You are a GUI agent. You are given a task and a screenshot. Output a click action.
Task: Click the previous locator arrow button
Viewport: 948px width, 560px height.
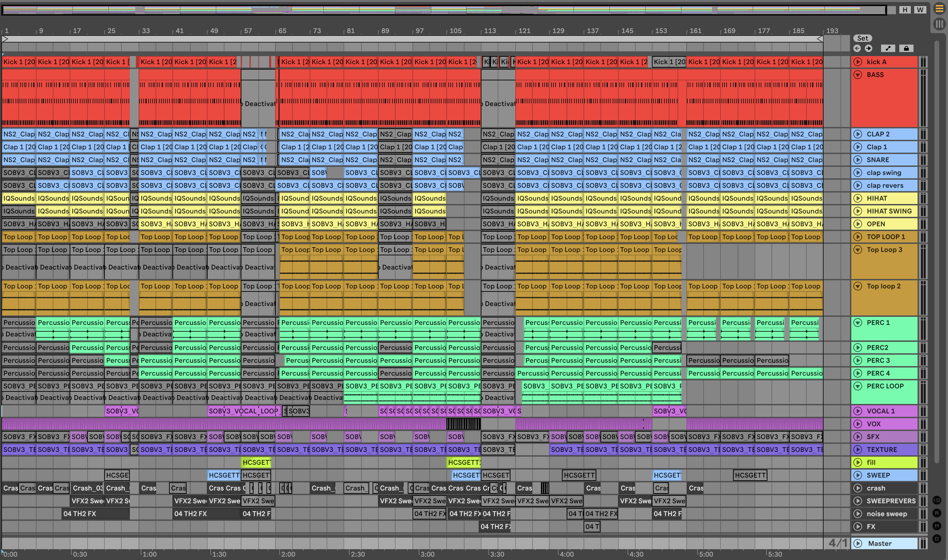tap(857, 48)
